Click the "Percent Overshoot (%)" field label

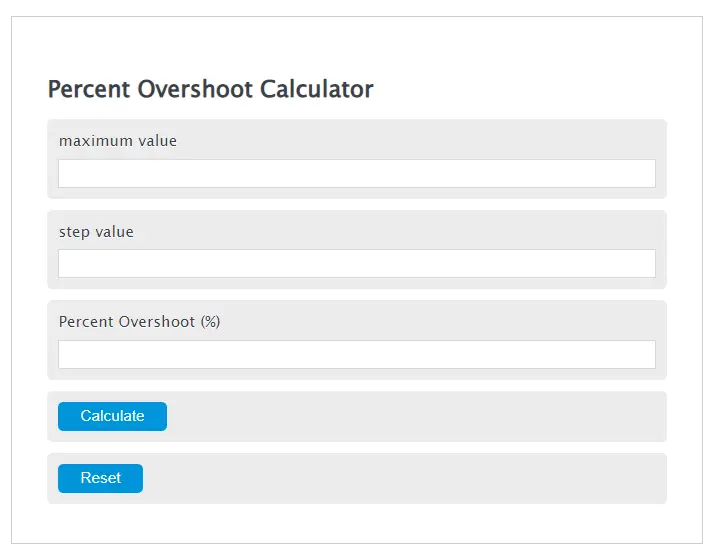click(x=139, y=322)
